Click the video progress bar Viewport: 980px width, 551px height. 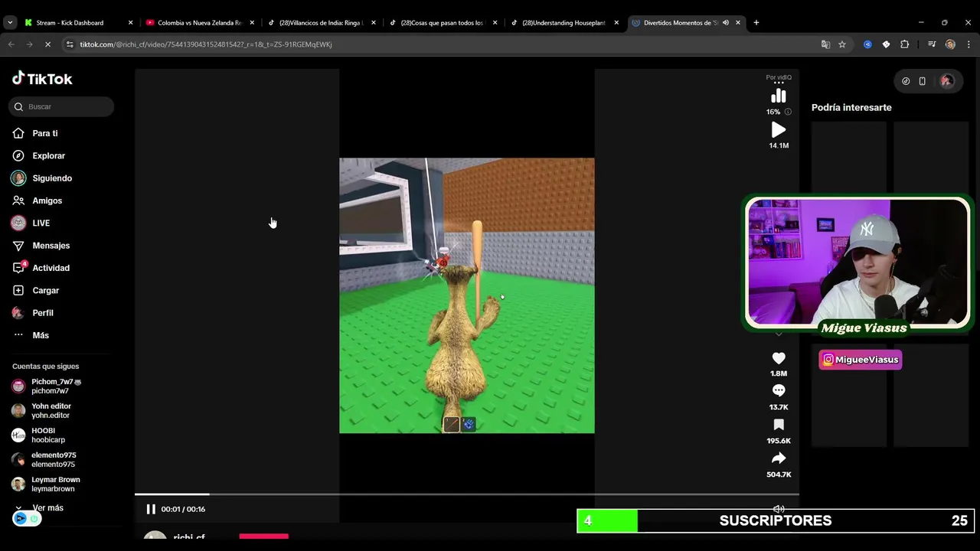pos(466,494)
